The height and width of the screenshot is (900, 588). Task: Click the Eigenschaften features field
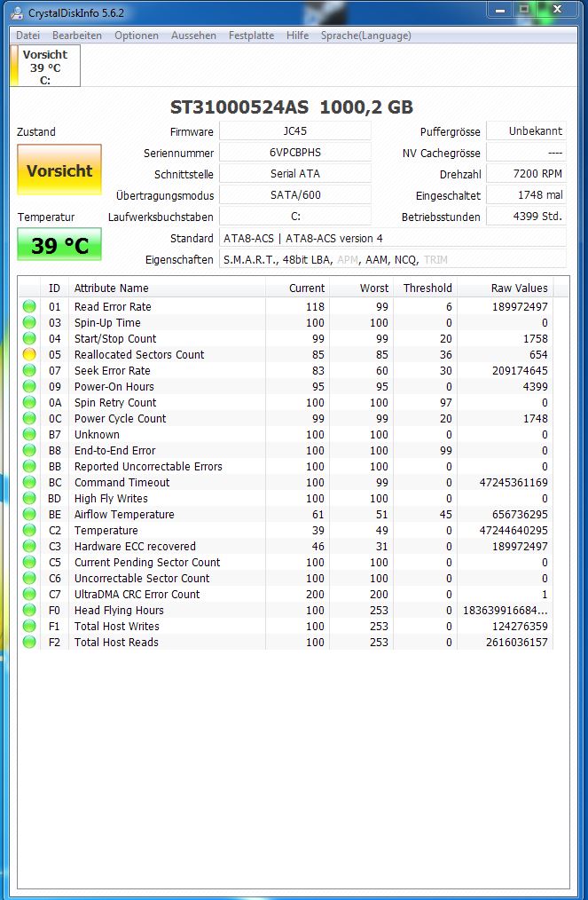pos(393,259)
